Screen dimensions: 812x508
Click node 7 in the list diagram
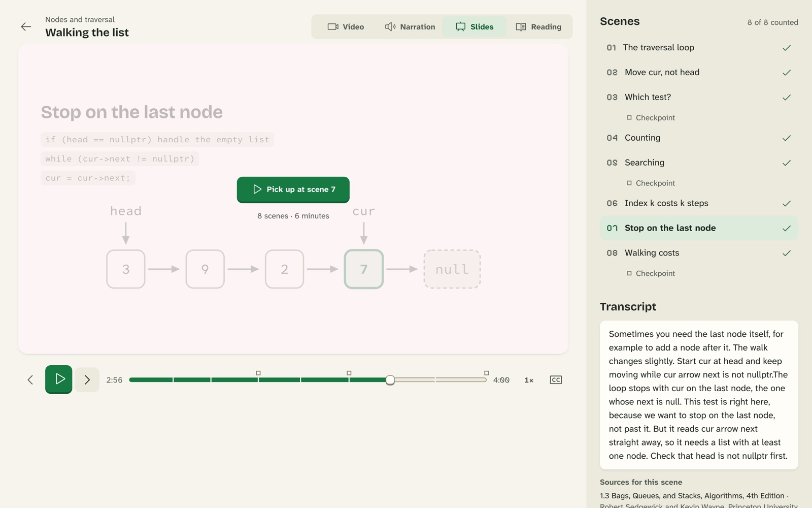pyautogui.click(x=364, y=269)
